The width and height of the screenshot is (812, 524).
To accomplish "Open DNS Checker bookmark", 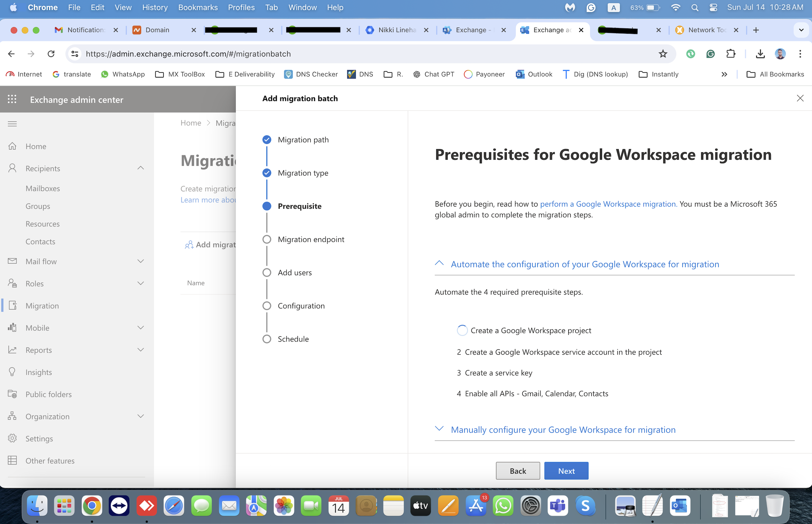I will tap(311, 74).
